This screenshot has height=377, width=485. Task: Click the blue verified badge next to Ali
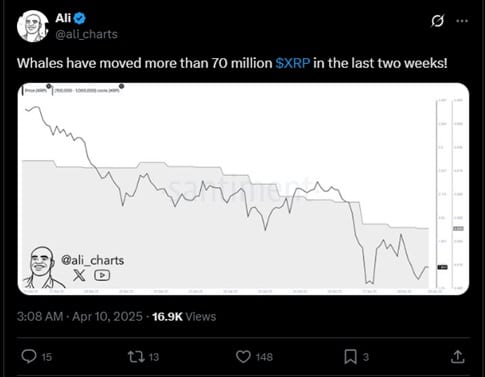tap(80, 18)
